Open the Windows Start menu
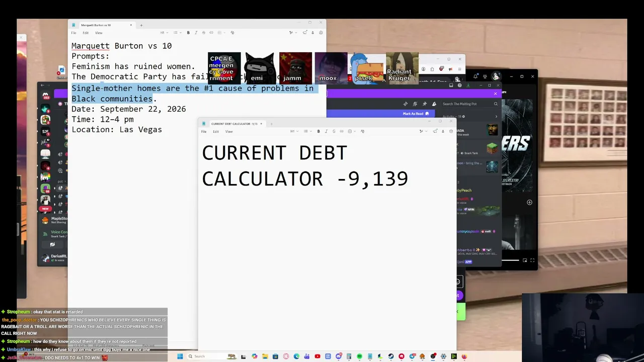 [180, 356]
